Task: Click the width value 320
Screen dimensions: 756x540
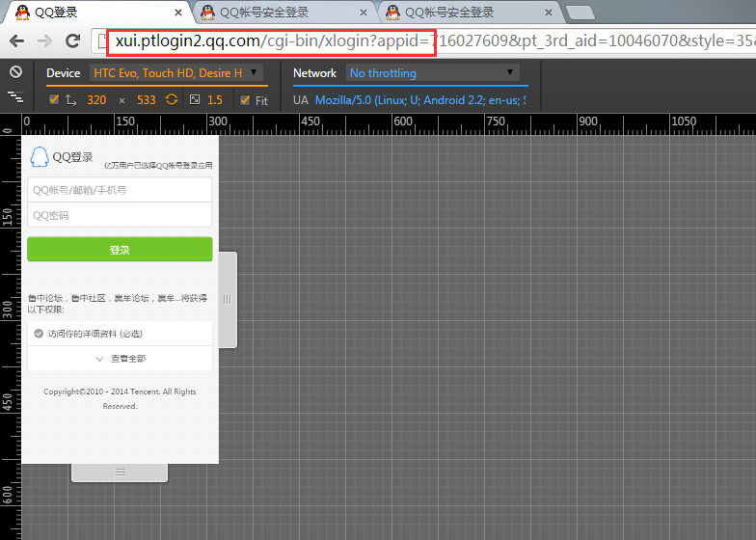Action: click(96, 100)
